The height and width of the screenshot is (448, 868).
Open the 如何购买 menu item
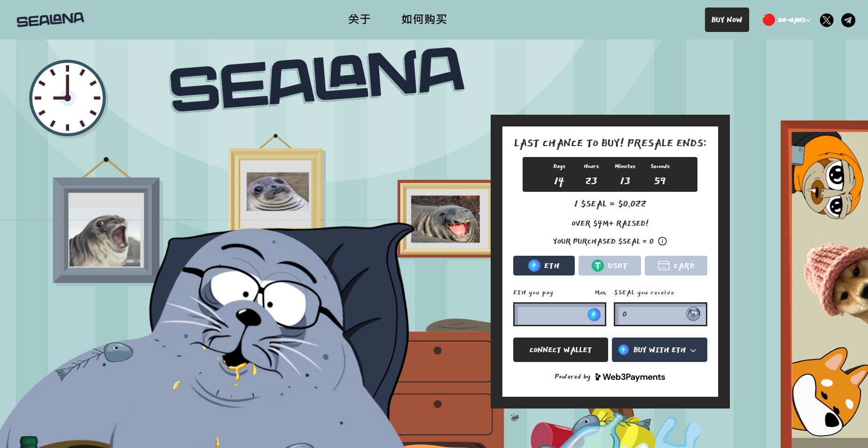pyautogui.click(x=424, y=19)
